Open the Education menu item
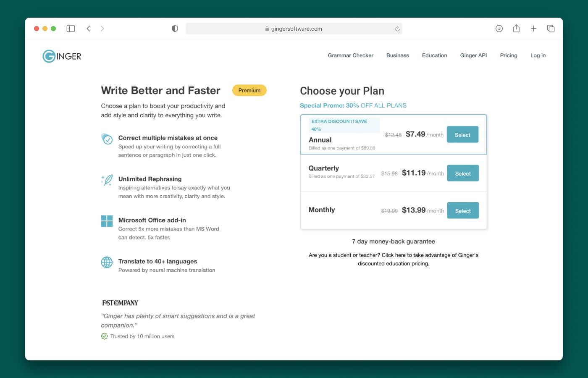This screenshot has width=588, height=378. point(434,55)
